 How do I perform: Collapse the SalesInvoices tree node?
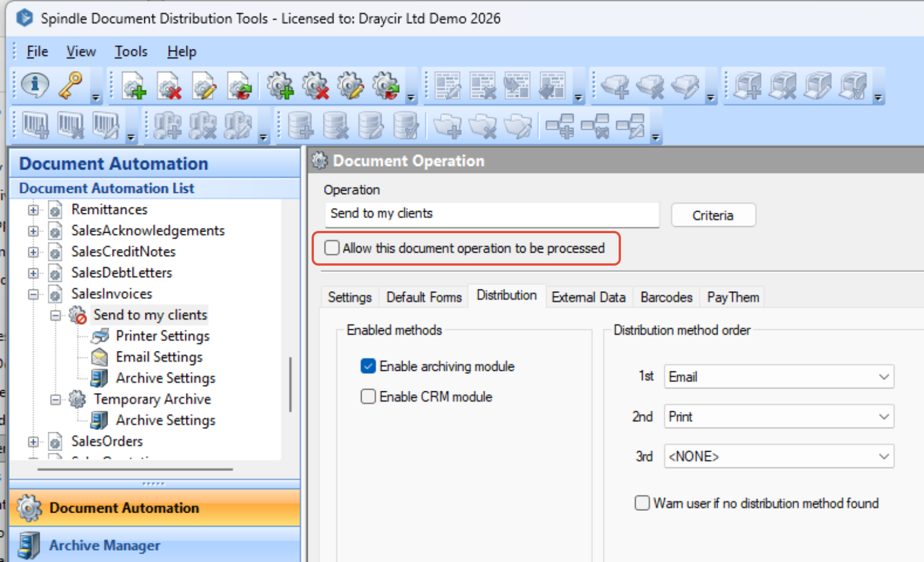[x=34, y=294]
